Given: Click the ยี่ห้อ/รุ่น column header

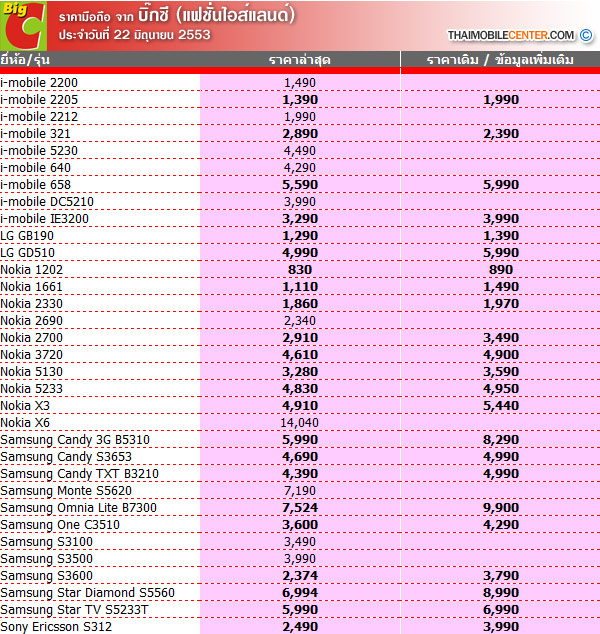Looking at the screenshot, I should tap(25, 60).
